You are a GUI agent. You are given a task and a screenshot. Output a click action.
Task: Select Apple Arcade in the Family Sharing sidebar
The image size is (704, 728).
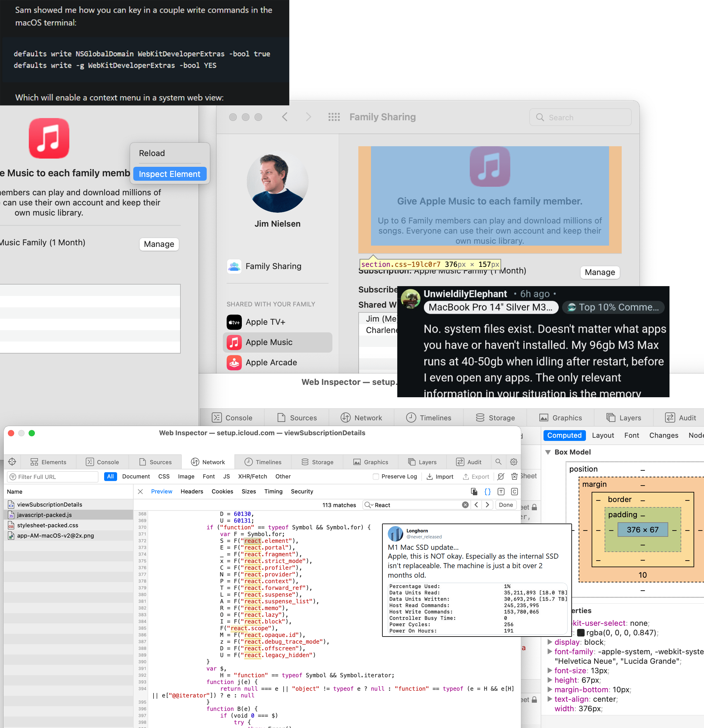278,362
